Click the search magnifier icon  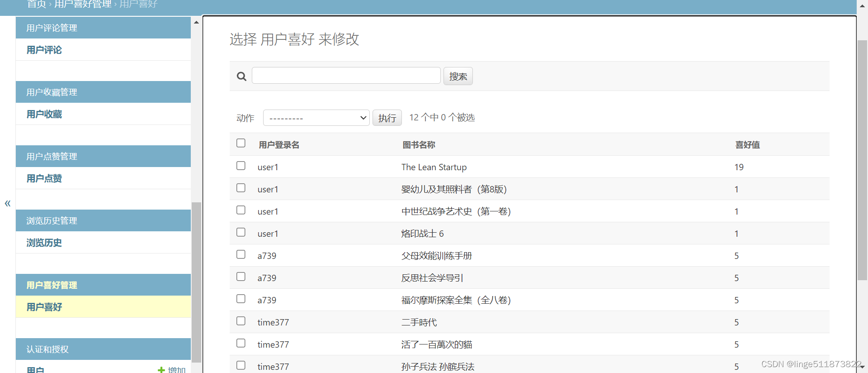(x=242, y=77)
